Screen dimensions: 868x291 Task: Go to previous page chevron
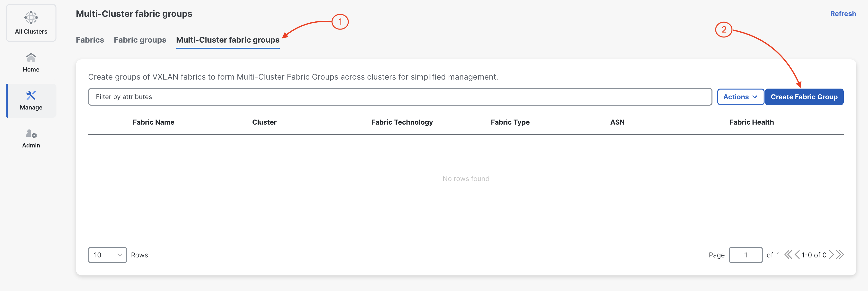click(797, 255)
